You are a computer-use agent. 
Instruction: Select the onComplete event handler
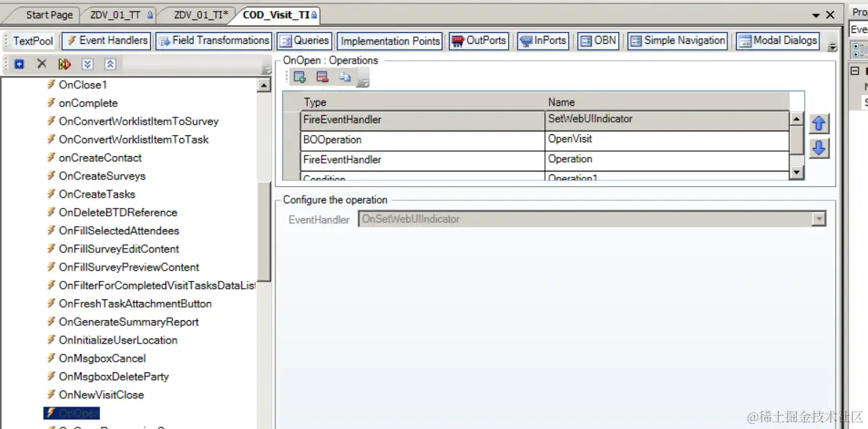[88, 103]
